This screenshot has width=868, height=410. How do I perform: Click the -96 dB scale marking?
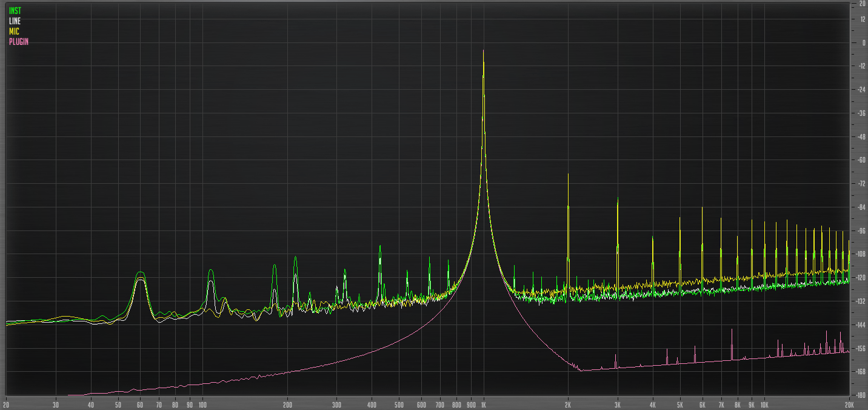pos(861,232)
